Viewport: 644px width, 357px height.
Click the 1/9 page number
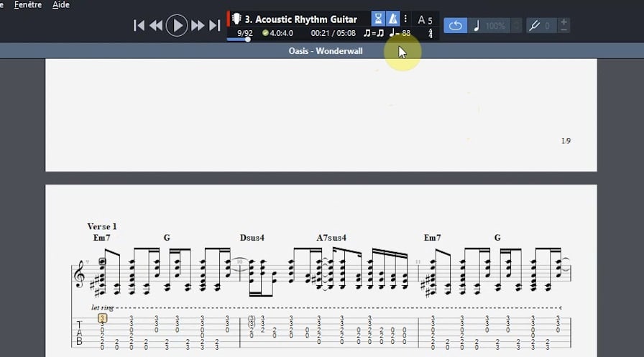[566, 141]
